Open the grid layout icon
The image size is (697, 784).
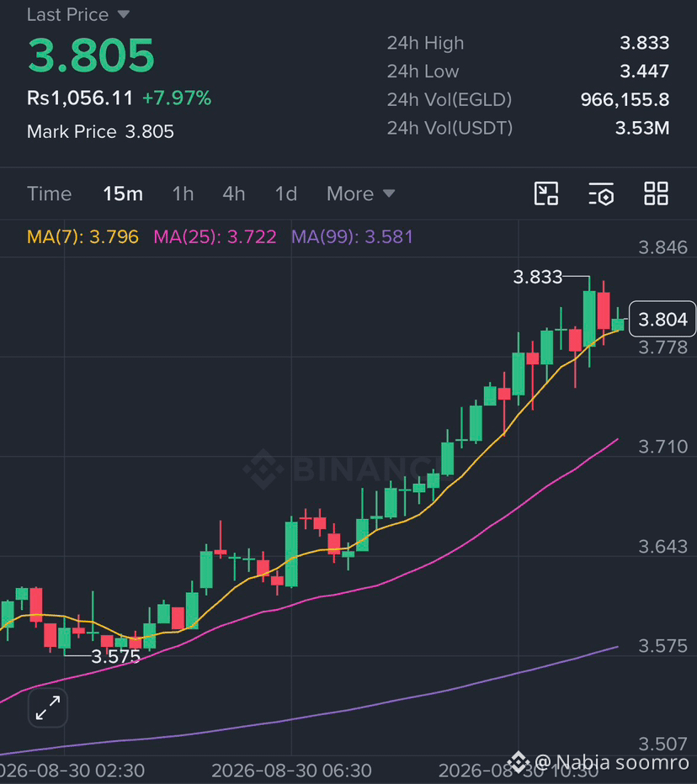coord(656,193)
